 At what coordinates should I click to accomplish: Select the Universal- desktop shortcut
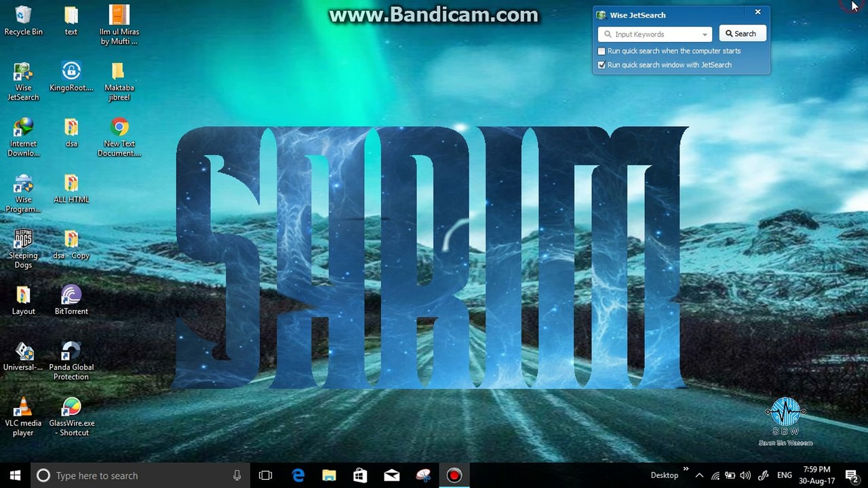click(x=23, y=356)
